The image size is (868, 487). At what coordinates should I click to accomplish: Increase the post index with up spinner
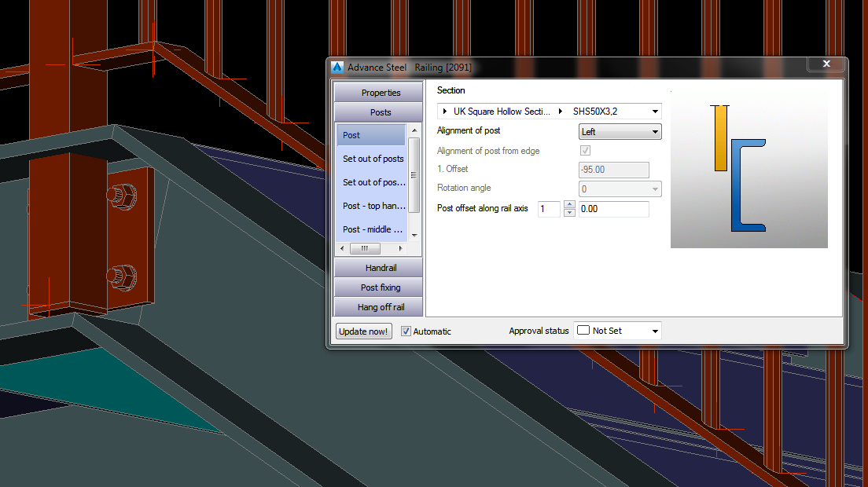click(569, 205)
